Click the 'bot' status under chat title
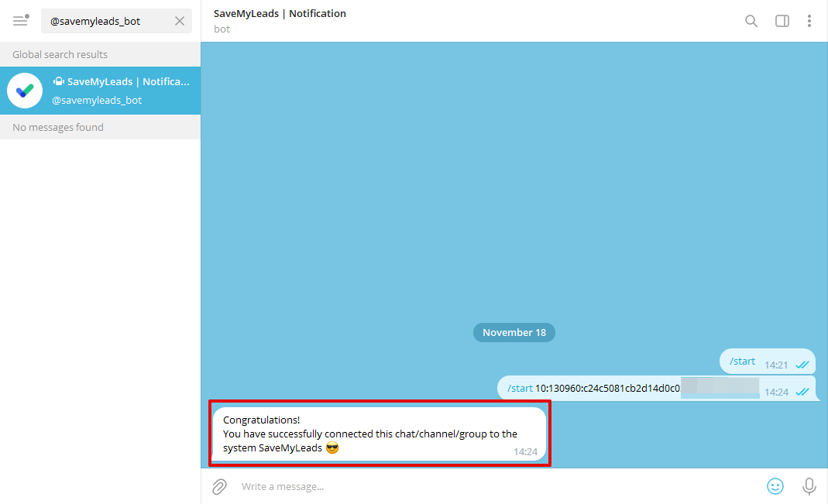This screenshot has width=828, height=504. pos(222,29)
